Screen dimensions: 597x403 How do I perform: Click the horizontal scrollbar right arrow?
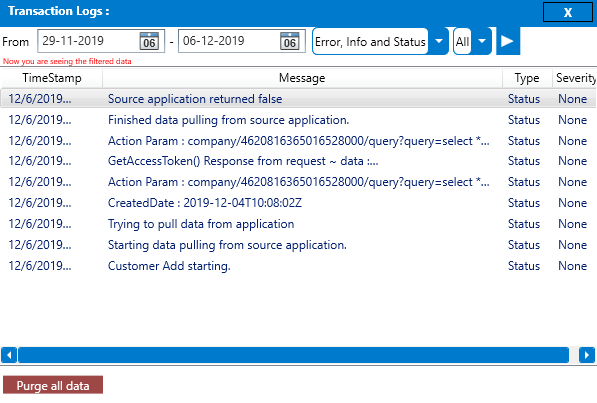[x=587, y=355]
